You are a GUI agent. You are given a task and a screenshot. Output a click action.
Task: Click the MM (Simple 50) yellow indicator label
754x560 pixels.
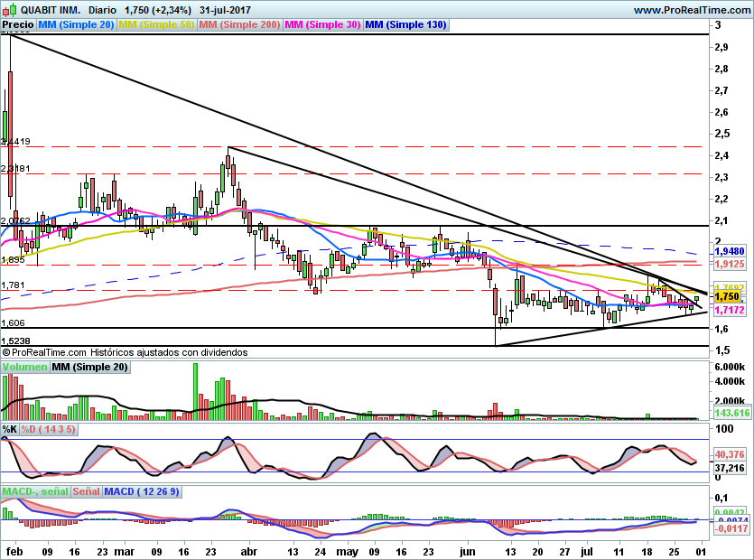(x=156, y=24)
